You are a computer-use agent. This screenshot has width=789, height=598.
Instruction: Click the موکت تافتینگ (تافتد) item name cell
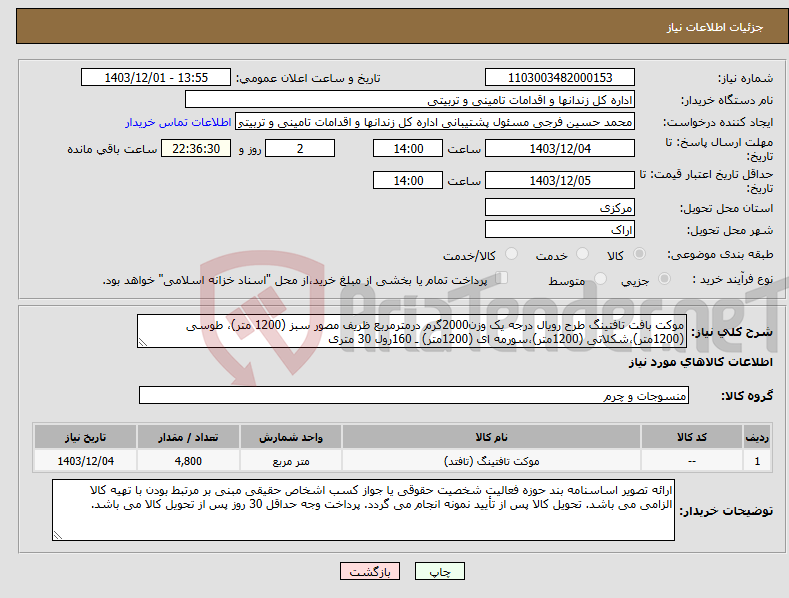491,461
